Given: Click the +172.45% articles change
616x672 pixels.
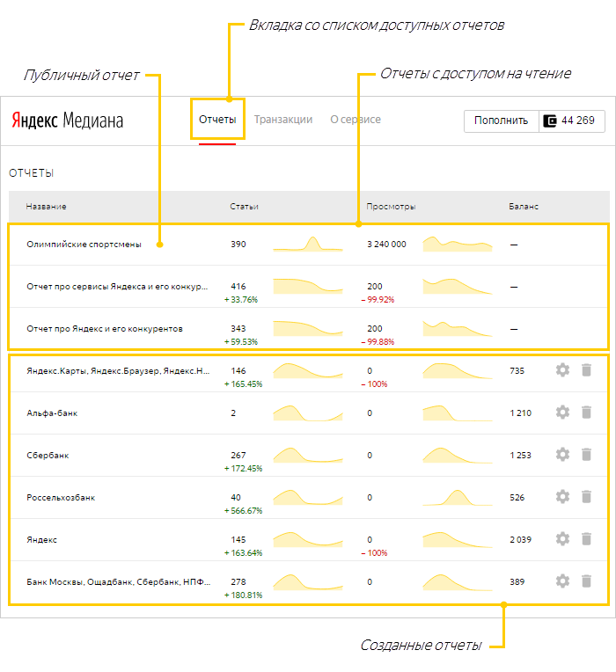Looking at the screenshot, I should coord(243,469).
